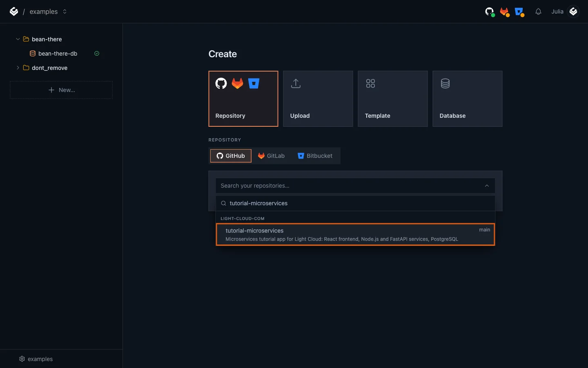Switch to the Bitbucket provider tab
Image resolution: width=588 pixels, height=368 pixels.
(315, 156)
